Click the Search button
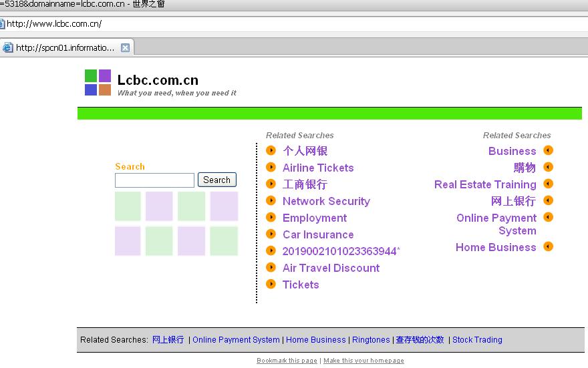Screen dimensions: 588x368 [216, 180]
